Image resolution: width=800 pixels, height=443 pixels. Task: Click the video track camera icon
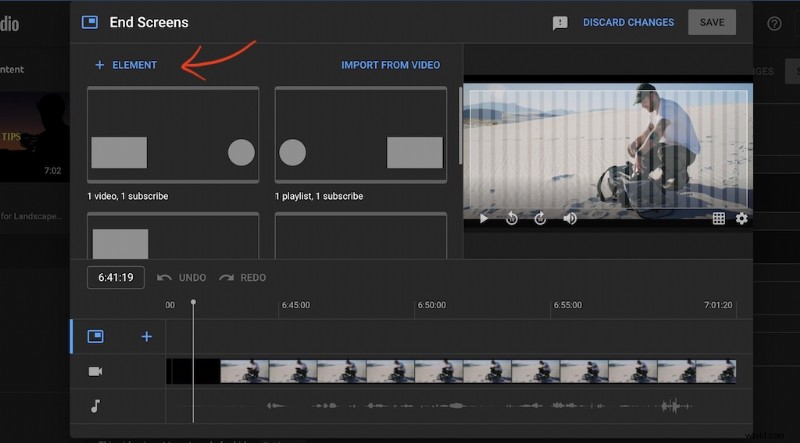click(x=95, y=372)
